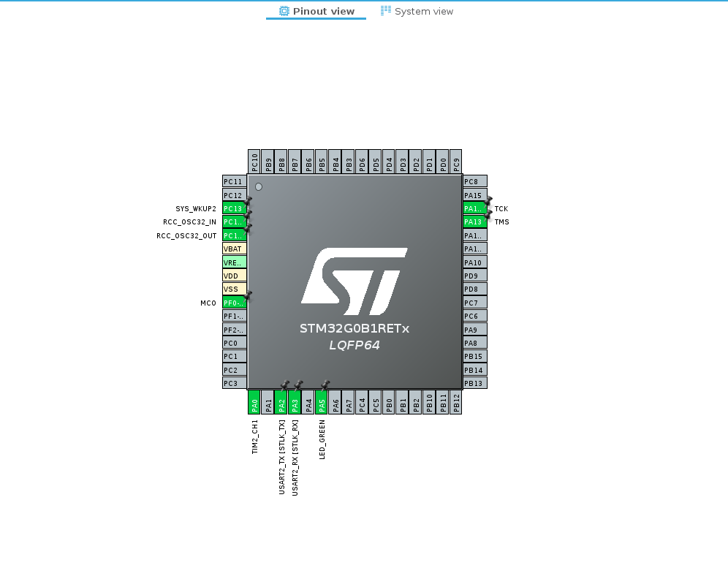Viewport: 728px width, 587px height.
Task: Select pin PC9 on top row
Action: pyautogui.click(x=456, y=162)
